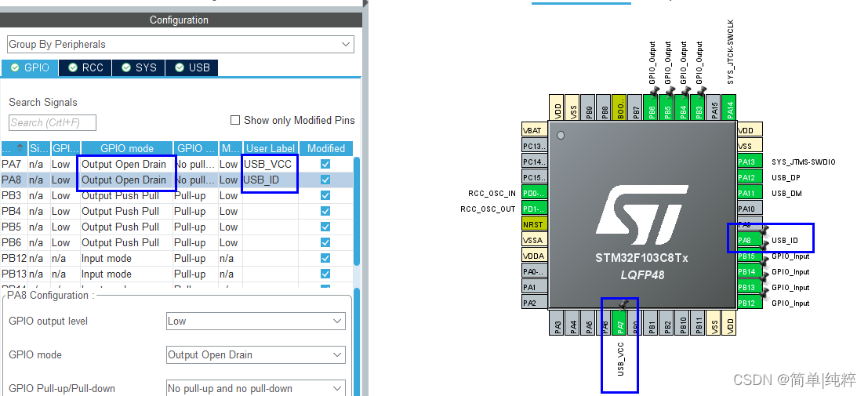Open the Group By Peripherals dropdown
The height and width of the screenshot is (396, 868).
pos(180,45)
